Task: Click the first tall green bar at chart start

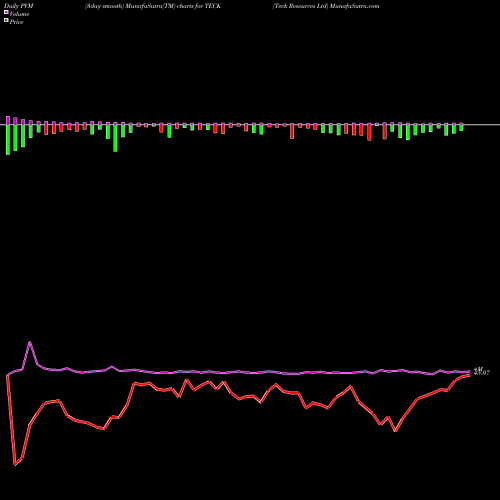Action: point(8,140)
